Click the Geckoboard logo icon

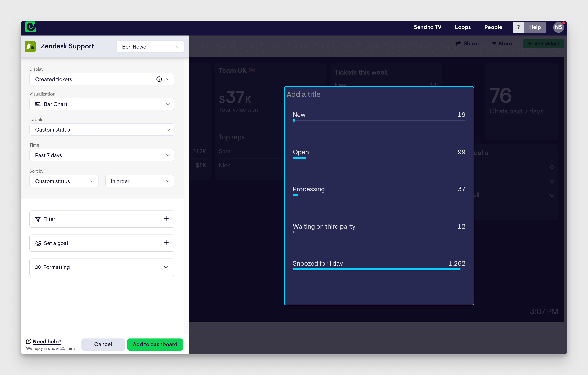pyautogui.click(x=31, y=27)
